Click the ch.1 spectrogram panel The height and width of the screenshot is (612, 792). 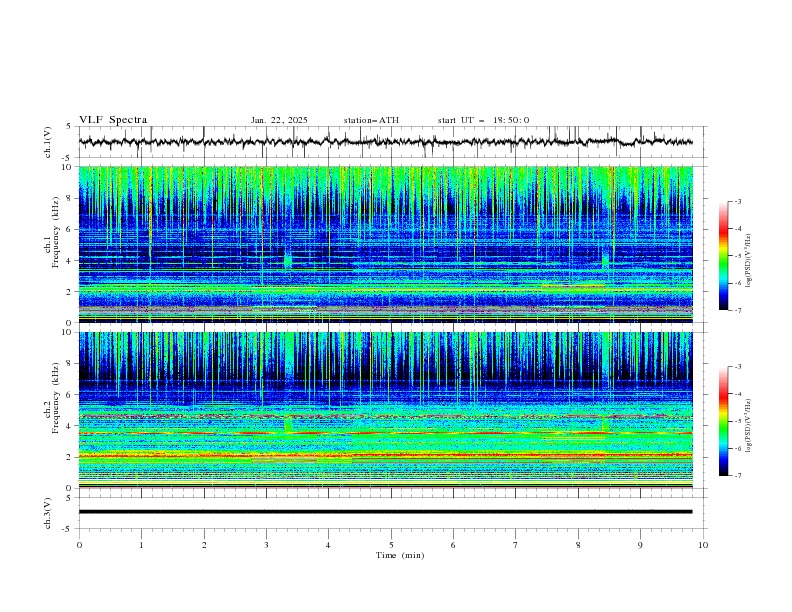385,244
